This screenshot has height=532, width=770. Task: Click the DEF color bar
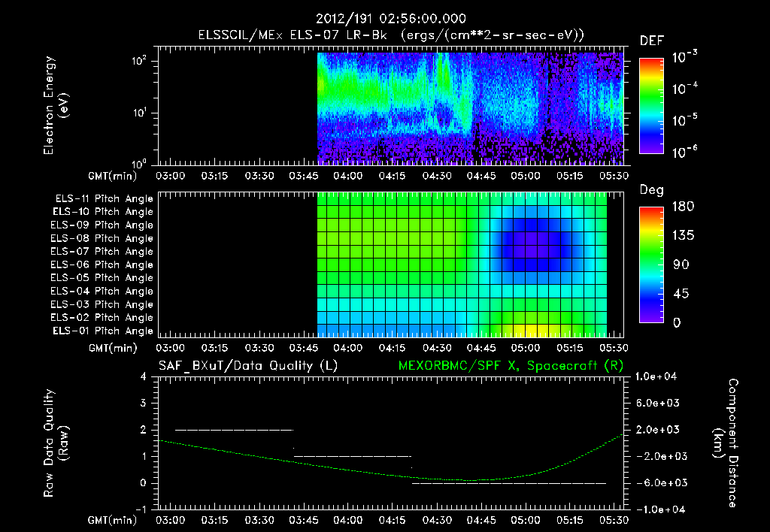tap(652, 105)
